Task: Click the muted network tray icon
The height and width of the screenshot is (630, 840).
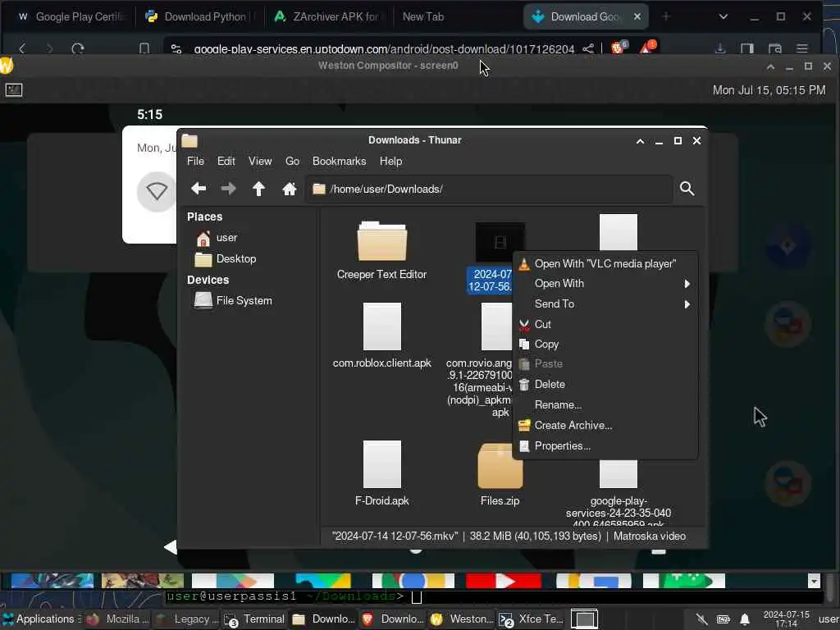Action: point(701,619)
